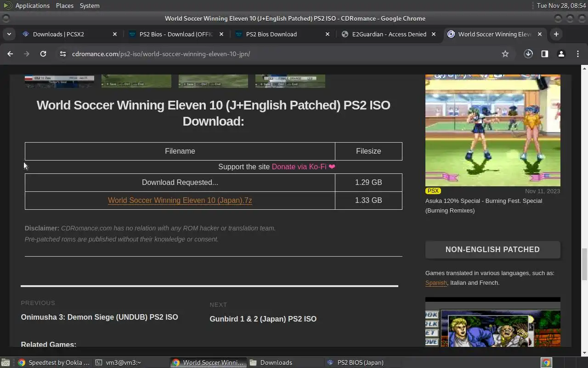Click the Spanish language link

[436, 282]
